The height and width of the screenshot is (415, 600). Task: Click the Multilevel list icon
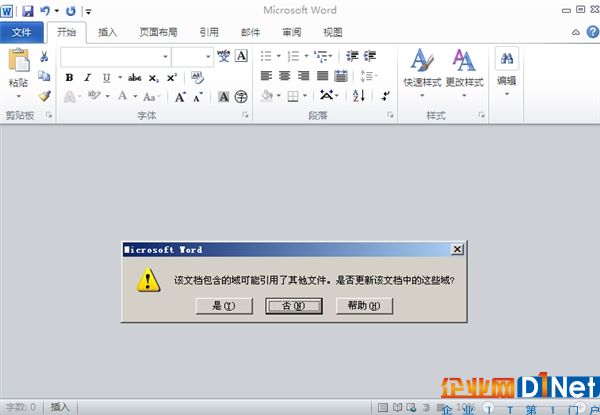click(x=321, y=56)
